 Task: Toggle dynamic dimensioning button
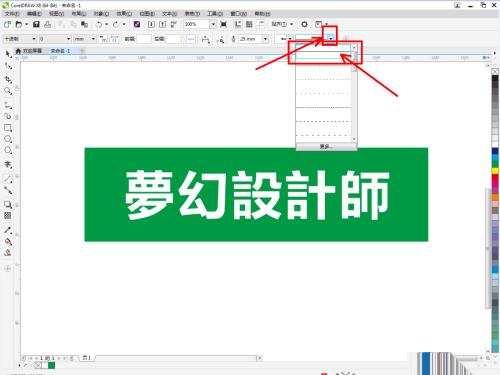point(114,39)
